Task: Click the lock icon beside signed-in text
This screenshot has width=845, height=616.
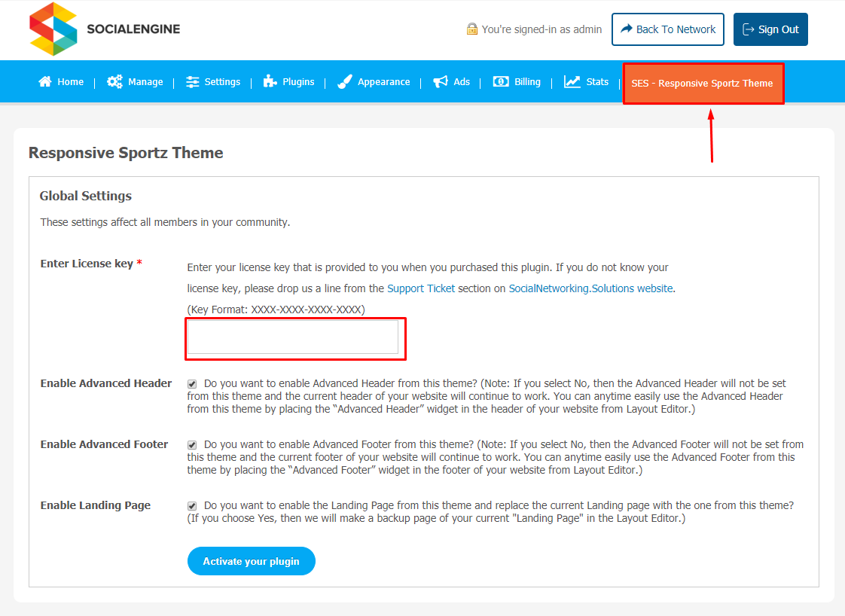Action: [x=471, y=29]
